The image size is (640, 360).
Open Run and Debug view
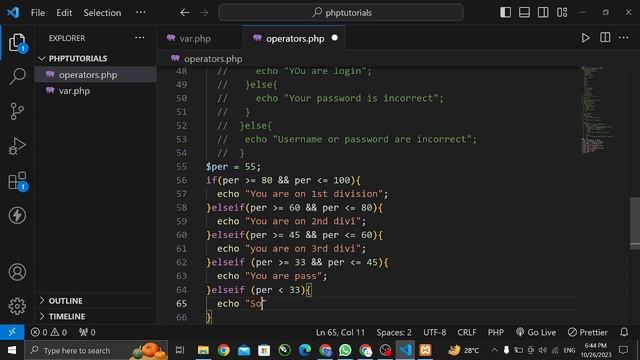17,146
